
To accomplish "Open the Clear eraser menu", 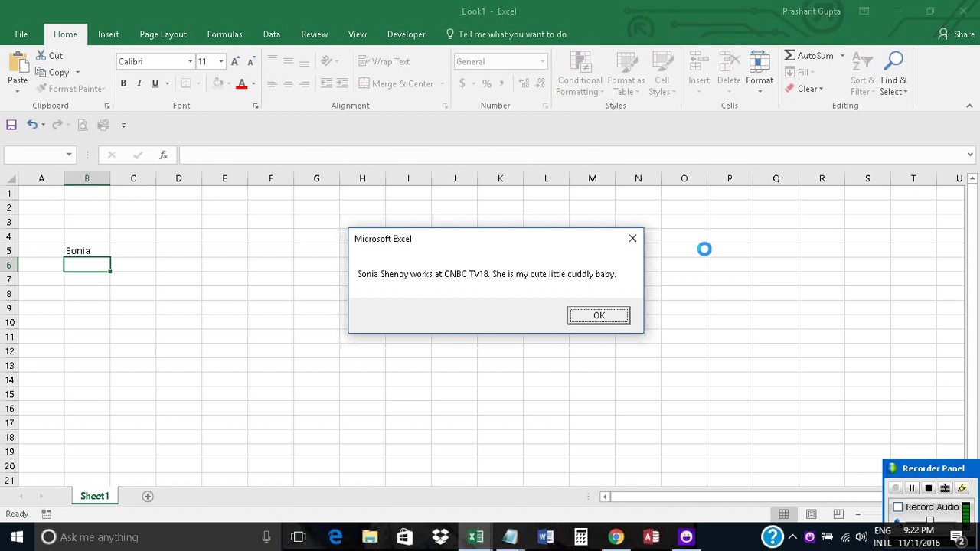I will (x=803, y=89).
